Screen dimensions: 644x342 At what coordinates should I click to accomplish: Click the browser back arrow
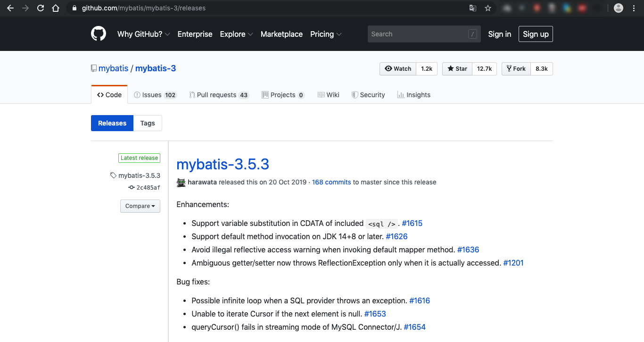click(x=10, y=8)
